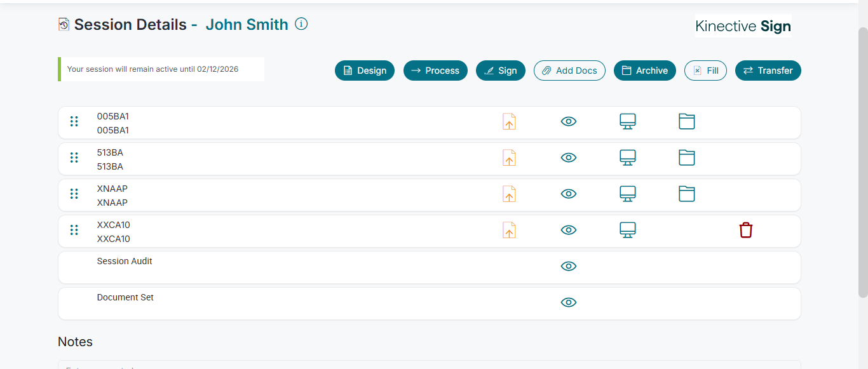Upload document icon for 005BA1 row
The height and width of the screenshot is (369, 868).
click(509, 121)
